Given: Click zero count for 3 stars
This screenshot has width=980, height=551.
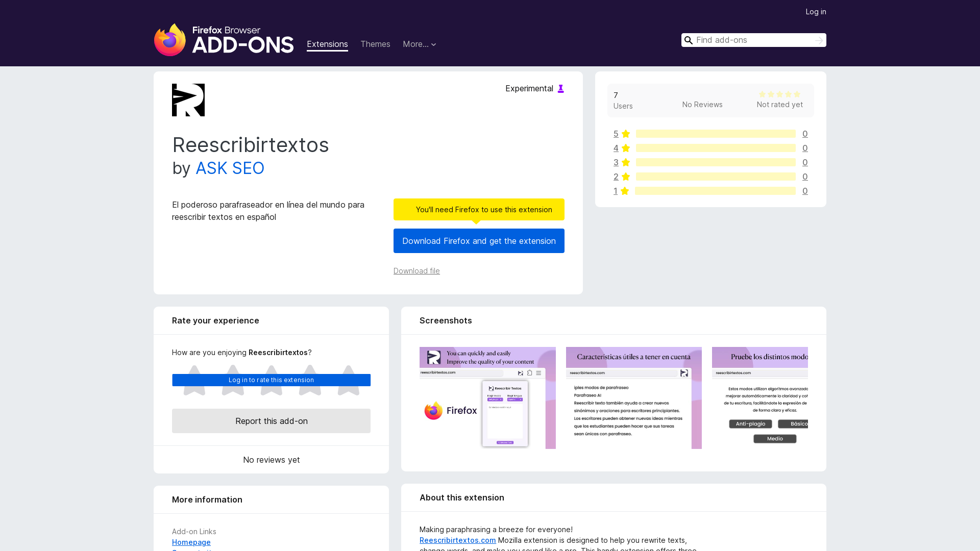Looking at the screenshot, I should [805, 162].
